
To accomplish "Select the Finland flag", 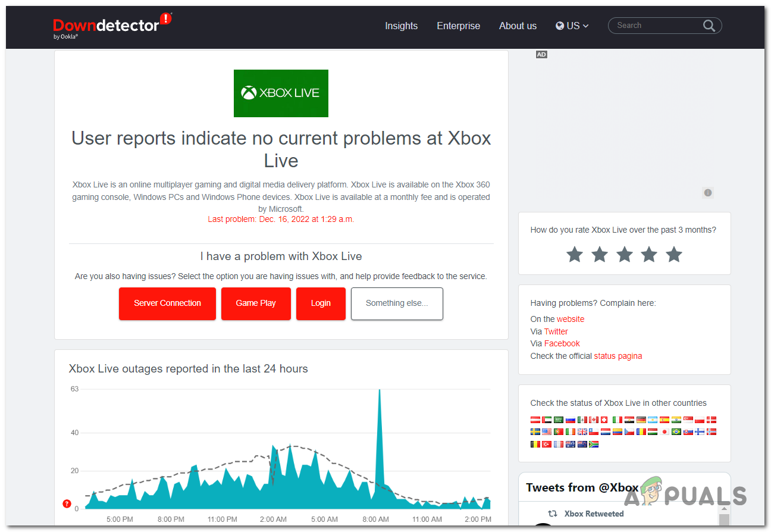I will pos(700,431).
